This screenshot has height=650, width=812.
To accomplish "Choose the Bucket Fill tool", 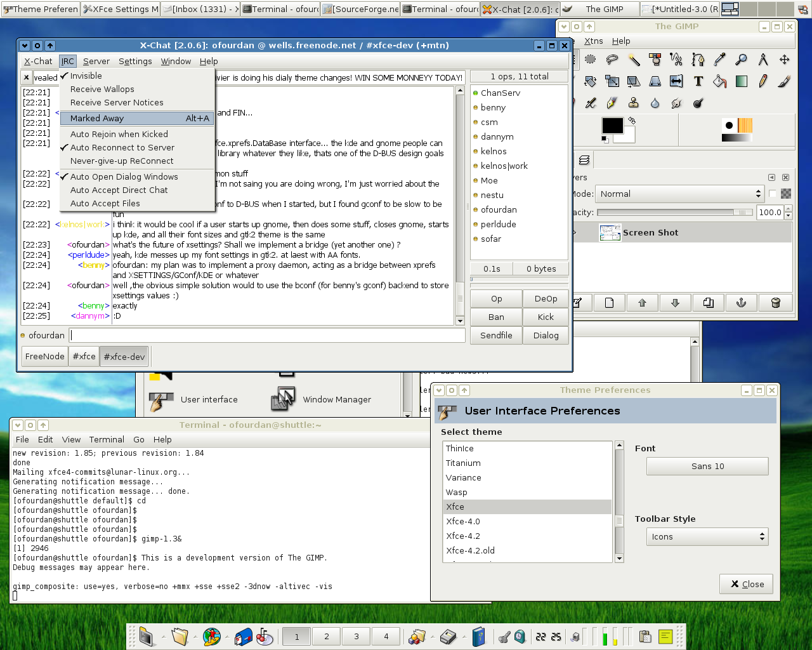I will coord(720,81).
